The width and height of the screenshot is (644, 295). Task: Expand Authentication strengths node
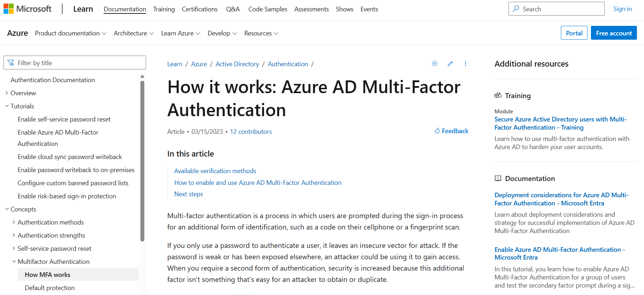pos(14,235)
